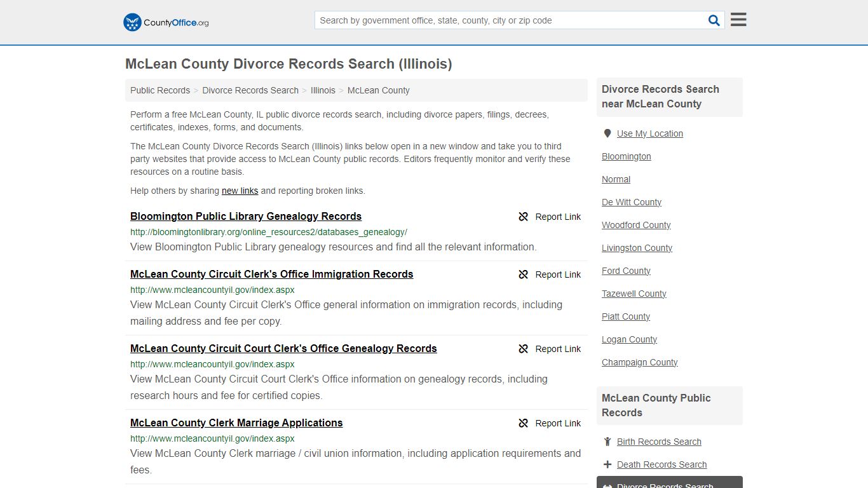This screenshot has width=868, height=488.
Task: Click the 'McLean County Public Records' heading
Action: pos(656,405)
